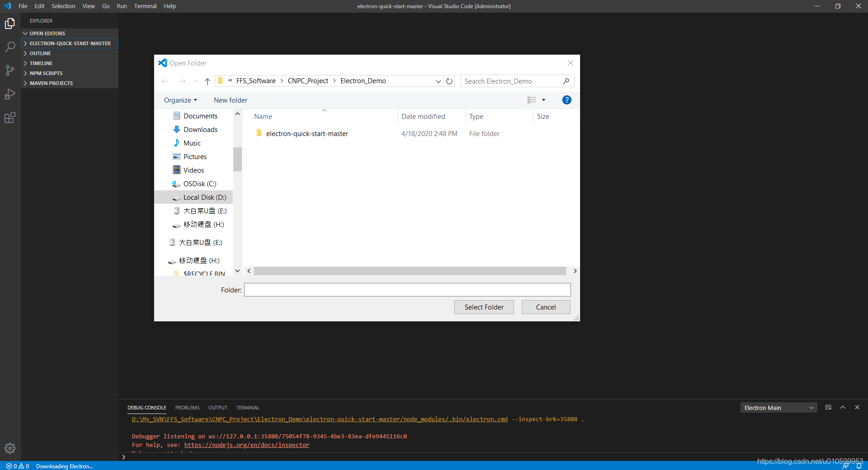Image resolution: width=868 pixels, height=470 pixels.
Task: Open the Extensions view
Action: coord(10,117)
